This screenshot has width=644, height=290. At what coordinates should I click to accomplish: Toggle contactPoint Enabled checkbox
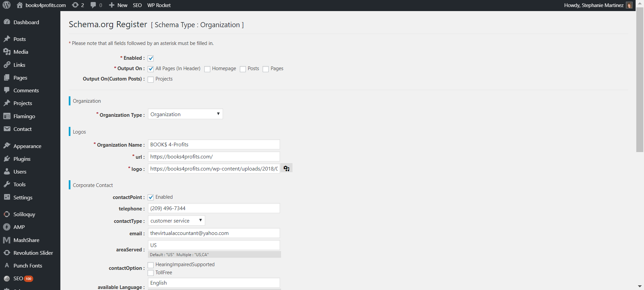151,197
